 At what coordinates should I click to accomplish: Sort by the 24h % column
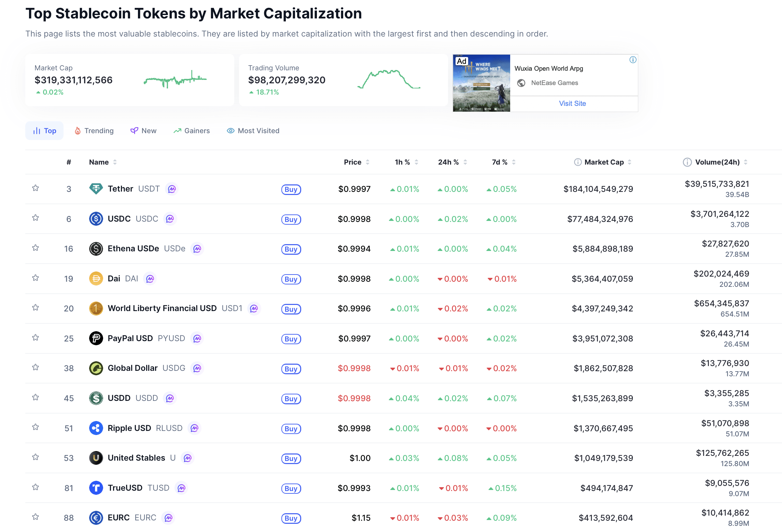452,162
